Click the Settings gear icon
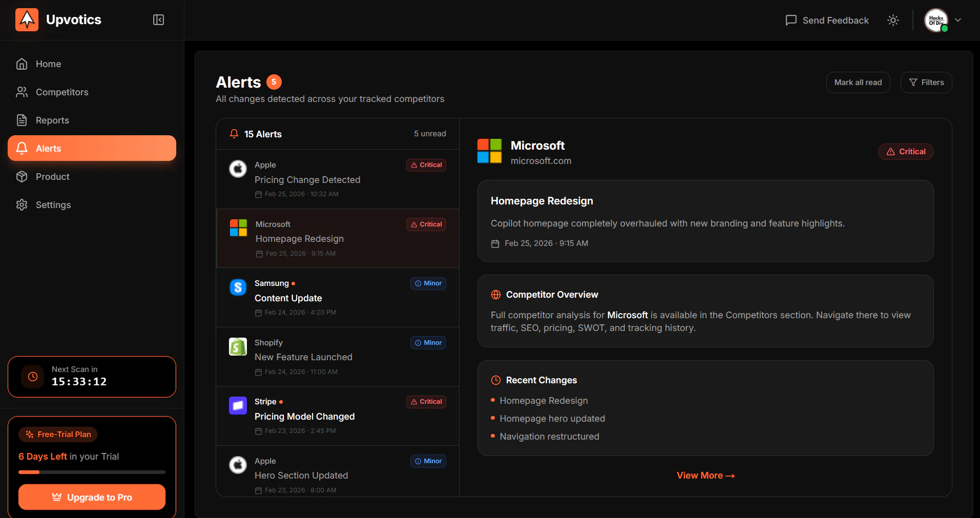 22,204
